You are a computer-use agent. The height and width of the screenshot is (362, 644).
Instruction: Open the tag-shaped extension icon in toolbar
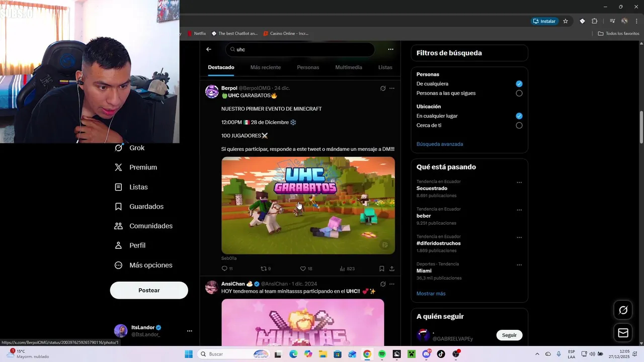pyautogui.click(x=582, y=21)
